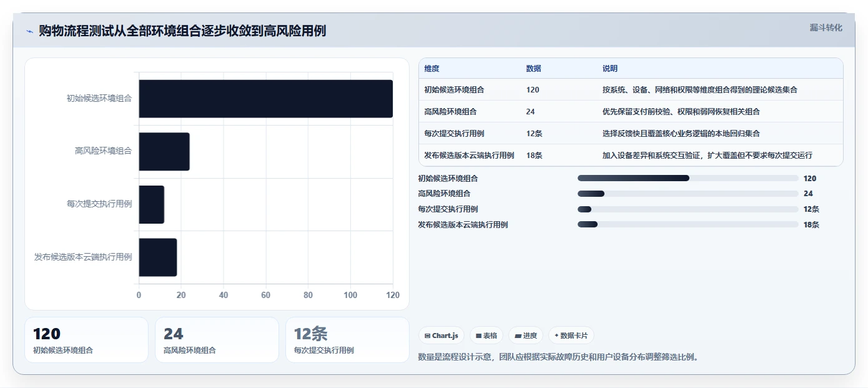
Task: Click the table data cell 12条
Action: click(534, 134)
